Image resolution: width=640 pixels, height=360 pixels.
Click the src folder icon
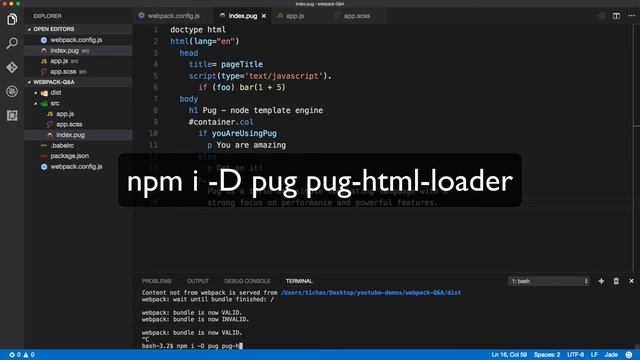point(44,104)
